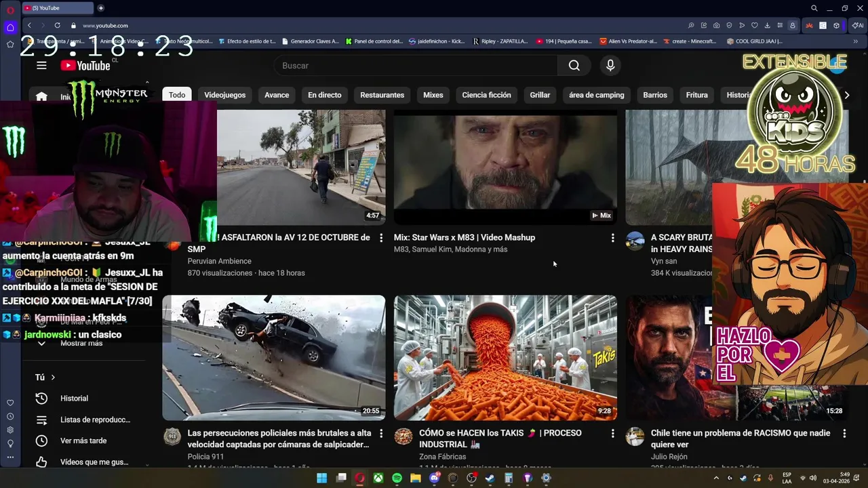Viewport: 868px width, 488px height.
Task: Open the Xbox app from the taskbar
Action: [378, 478]
